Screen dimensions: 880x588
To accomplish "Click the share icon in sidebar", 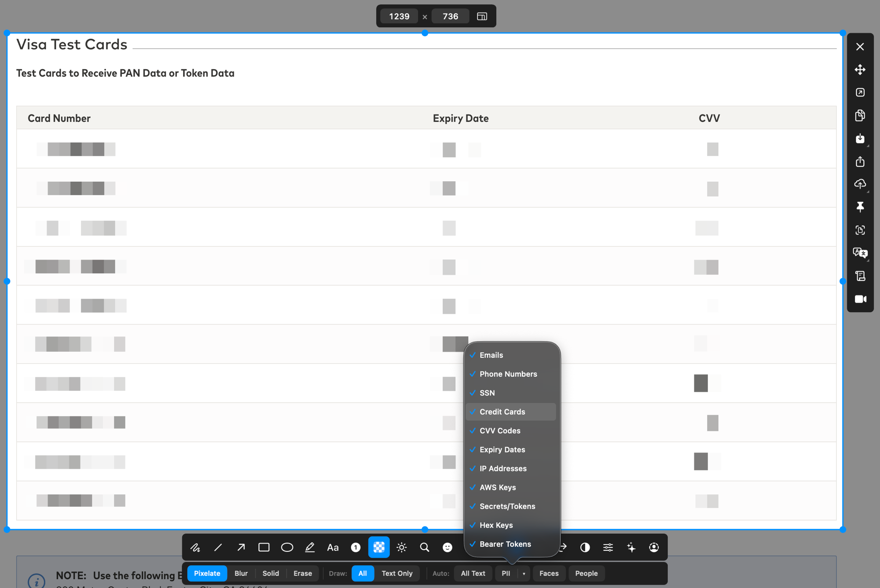I will pos(860,162).
